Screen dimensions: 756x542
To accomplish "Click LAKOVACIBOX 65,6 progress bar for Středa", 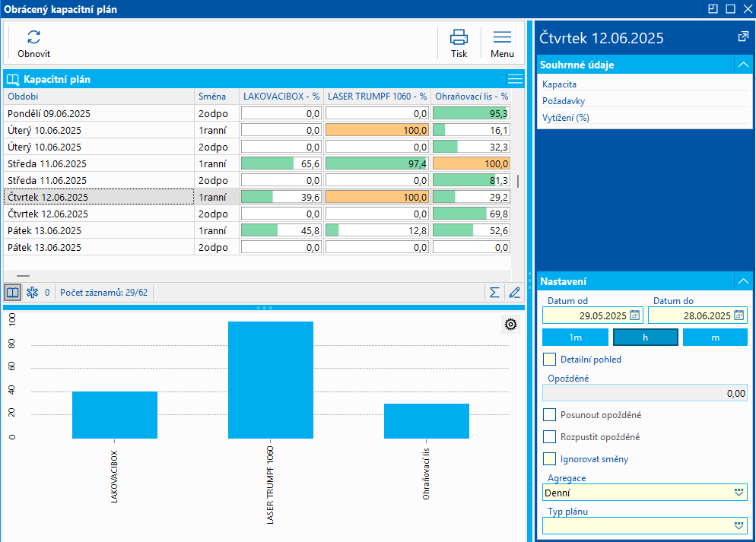I will (x=281, y=163).
